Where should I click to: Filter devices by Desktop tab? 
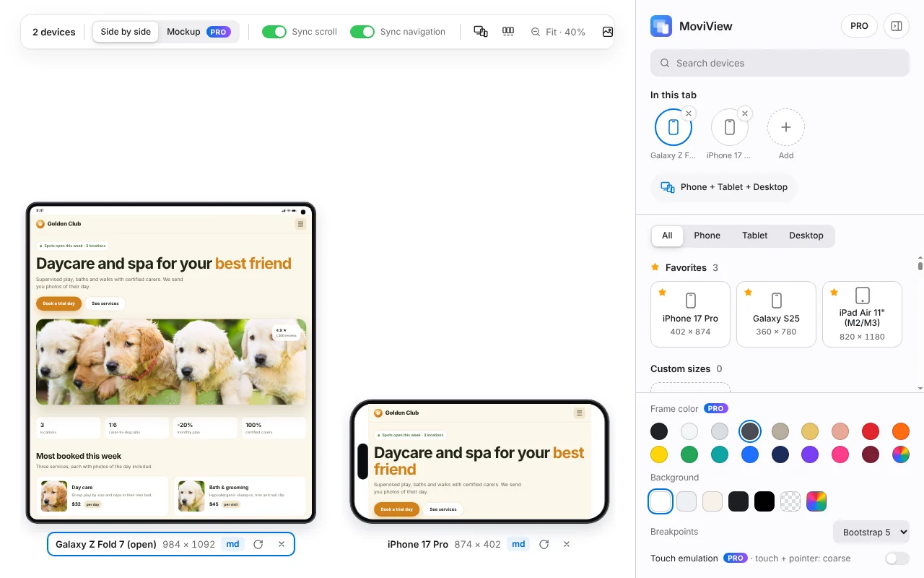(806, 236)
